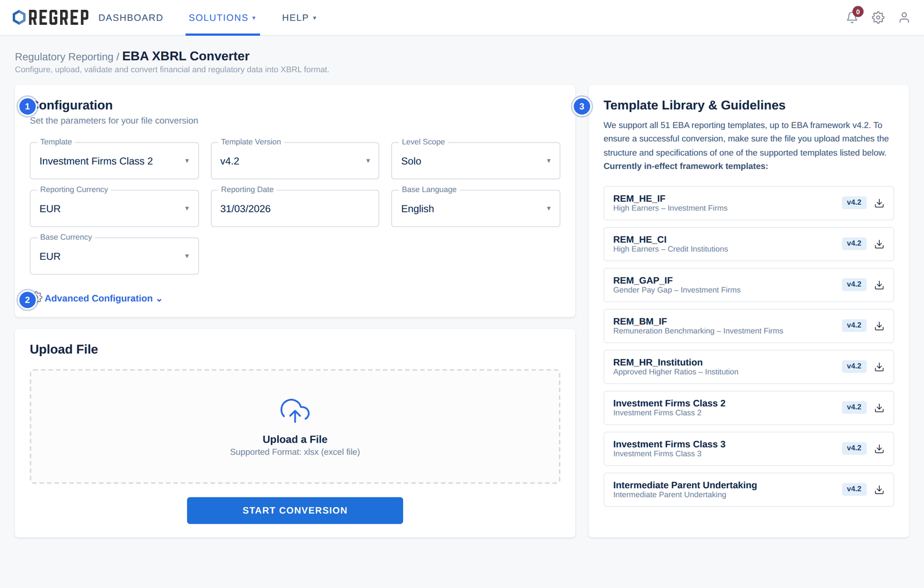Screen dimensions: 924x588
Task: Select the REM_GAP_IF template name
Action: 643,280
